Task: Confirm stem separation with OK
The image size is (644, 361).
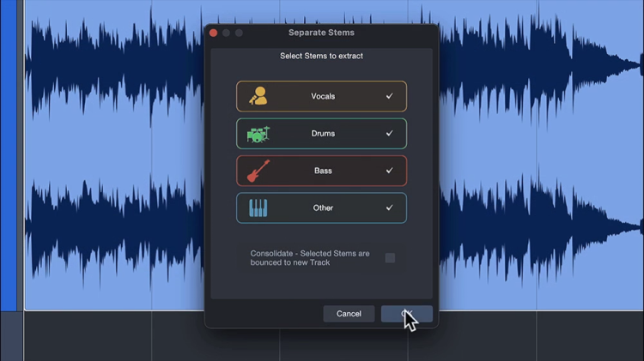Action: click(x=406, y=314)
